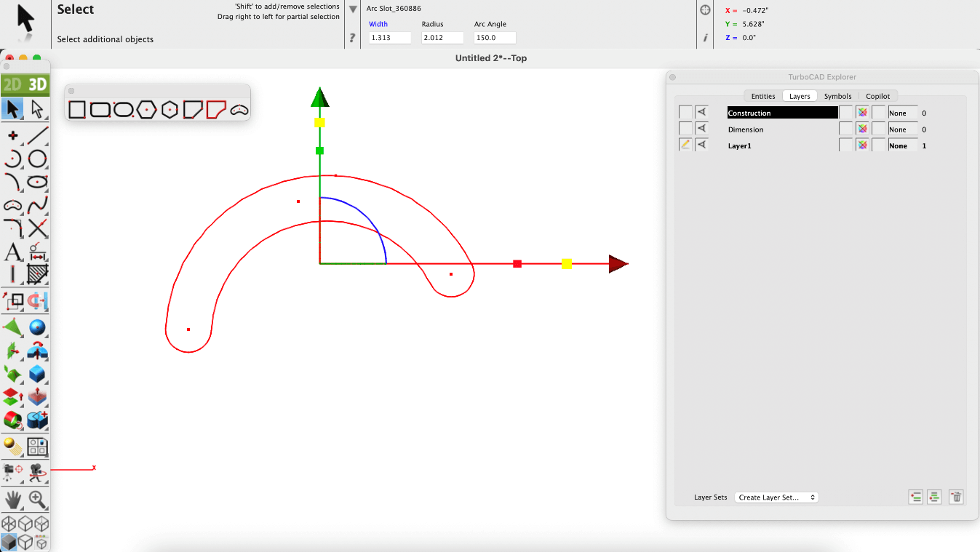
Task: Select the Line tool in the toolbox
Action: (38, 135)
